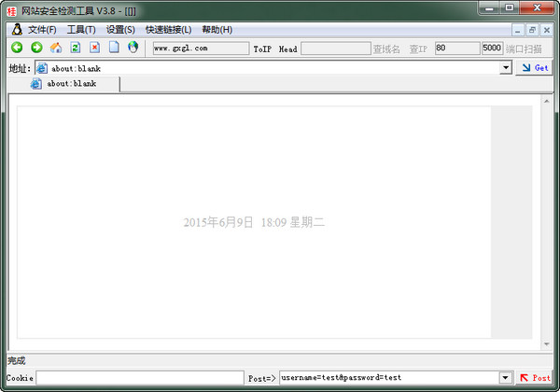This screenshot has height=392, width=560.
Task: Click the green Forward arrow icon
Action: tap(36, 48)
